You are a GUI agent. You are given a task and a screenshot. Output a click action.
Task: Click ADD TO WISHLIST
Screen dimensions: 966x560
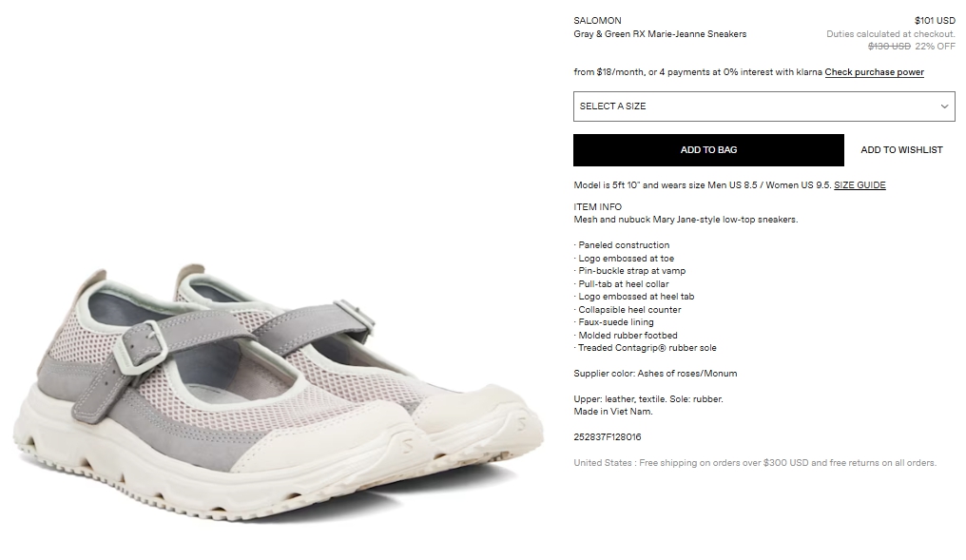pos(901,149)
